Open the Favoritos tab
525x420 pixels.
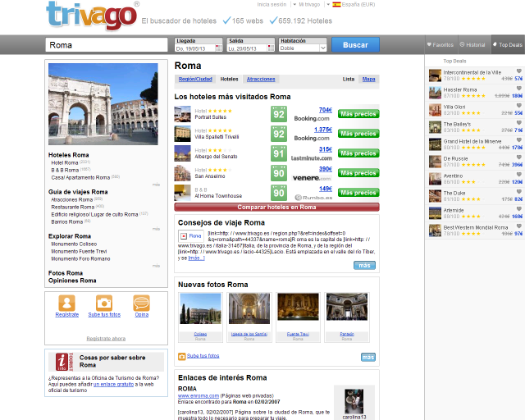[x=441, y=44]
